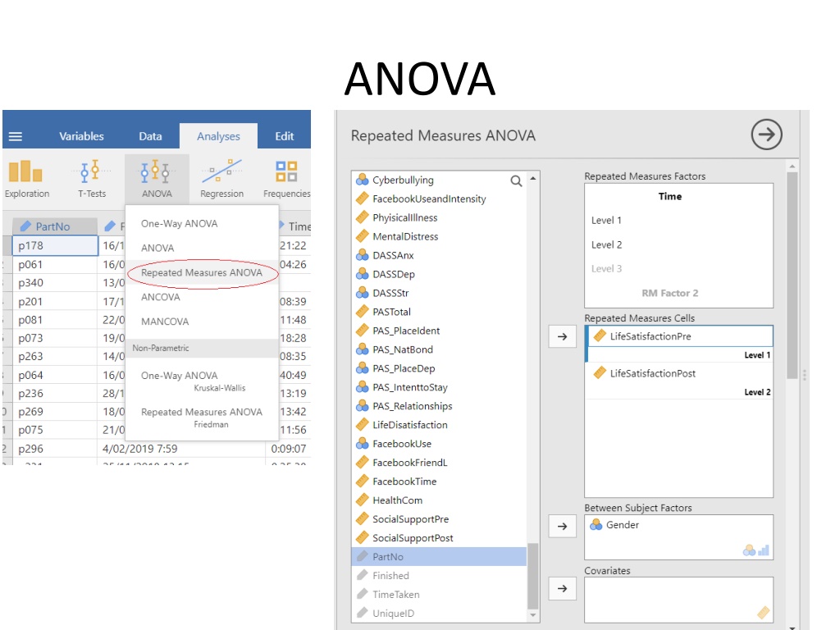Click the variable list search magnifier

coord(516,181)
